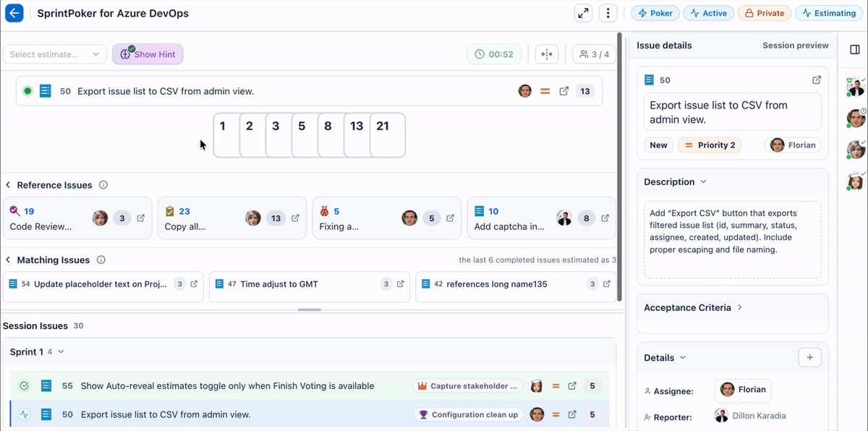Screen dimensions: 868x431
Task: Click the main panel vertical scrollbar
Action: coord(619,166)
